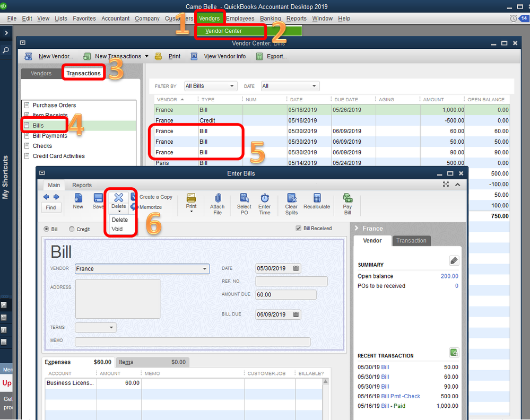This screenshot has height=420, width=530.
Task: Click the Clear Splits icon
Action: pos(291,198)
